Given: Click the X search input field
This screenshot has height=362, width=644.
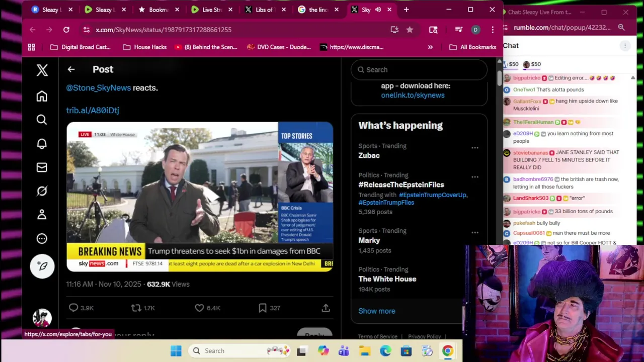Looking at the screenshot, I should (419, 70).
